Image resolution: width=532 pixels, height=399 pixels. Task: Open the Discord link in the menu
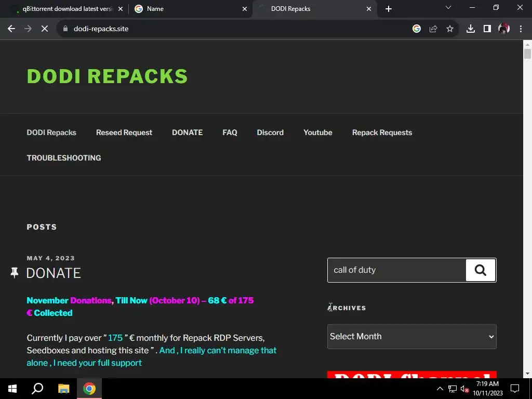coord(270,132)
